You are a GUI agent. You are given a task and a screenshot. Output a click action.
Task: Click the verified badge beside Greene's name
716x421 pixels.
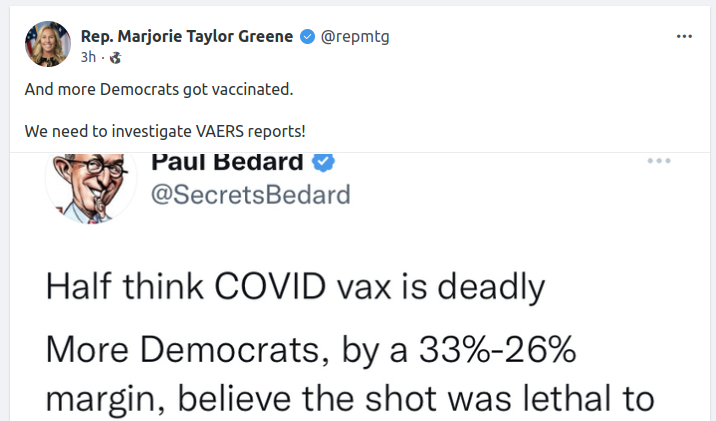point(307,37)
